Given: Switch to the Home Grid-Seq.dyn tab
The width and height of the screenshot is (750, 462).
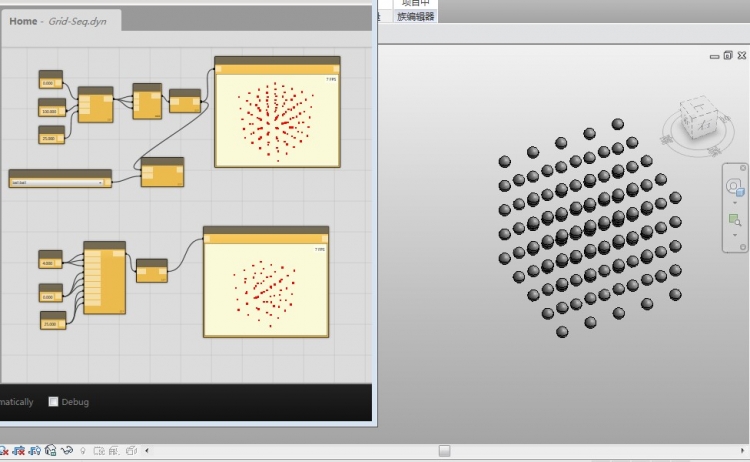Looking at the screenshot, I should point(58,21).
